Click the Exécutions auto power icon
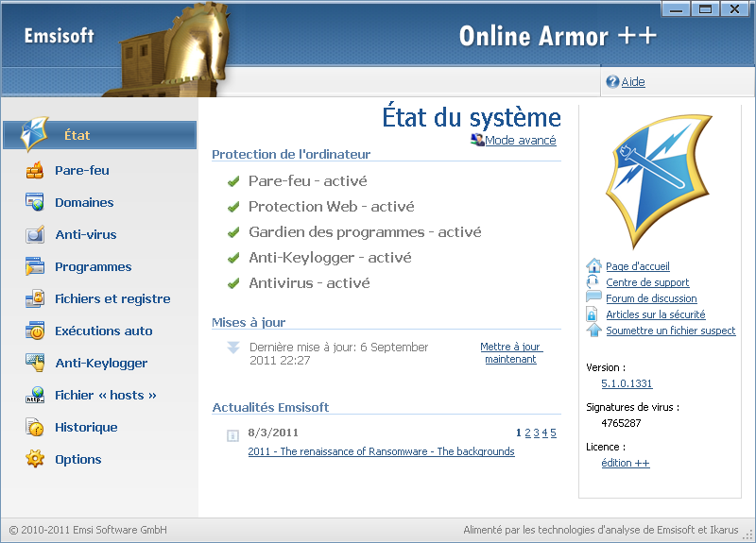756x543 pixels. (x=35, y=331)
